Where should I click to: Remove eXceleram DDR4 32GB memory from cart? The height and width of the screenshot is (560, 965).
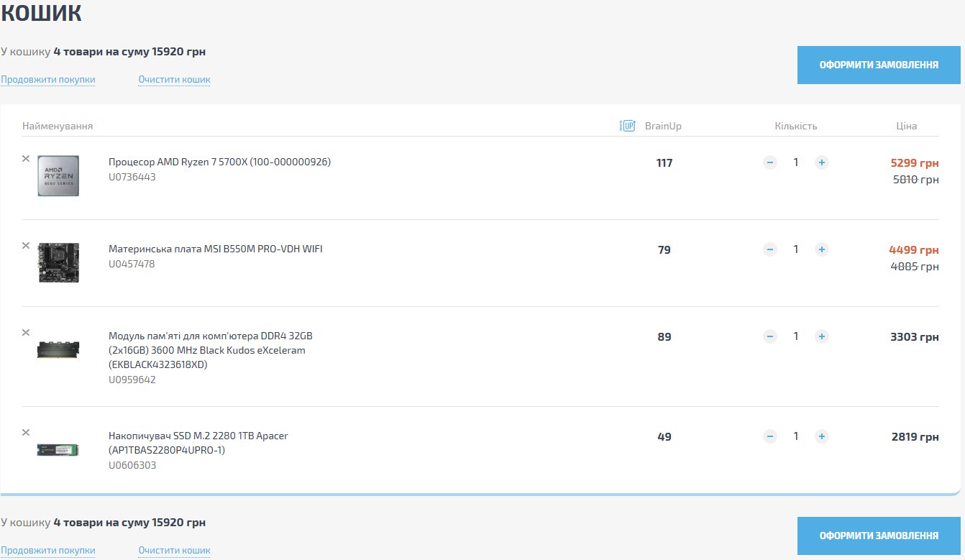(x=26, y=333)
